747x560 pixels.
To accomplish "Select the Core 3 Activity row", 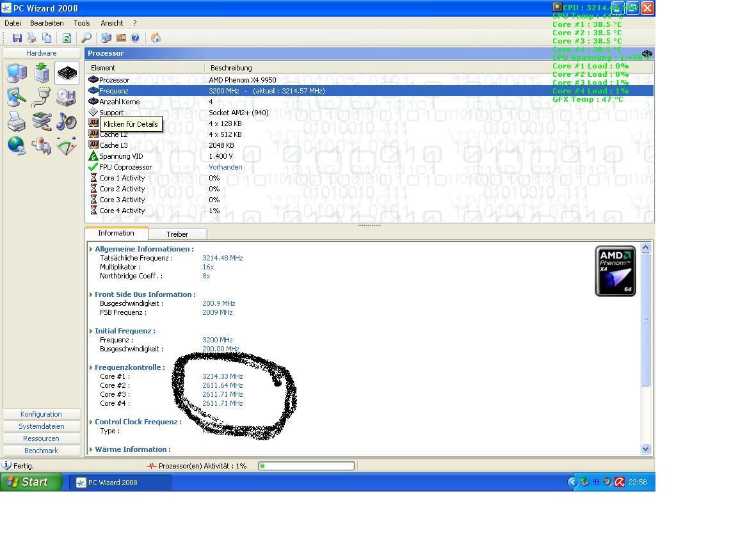I will click(370, 200).
